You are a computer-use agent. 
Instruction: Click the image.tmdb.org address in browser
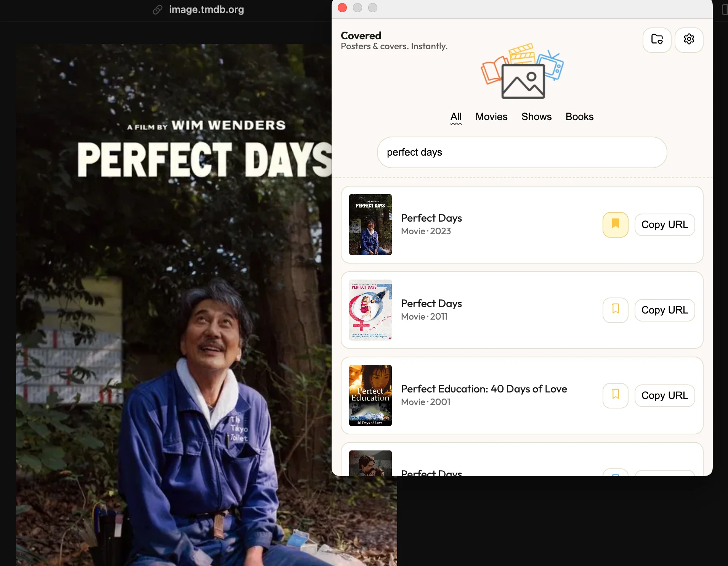pyautogui.click(x=206, y=10)
